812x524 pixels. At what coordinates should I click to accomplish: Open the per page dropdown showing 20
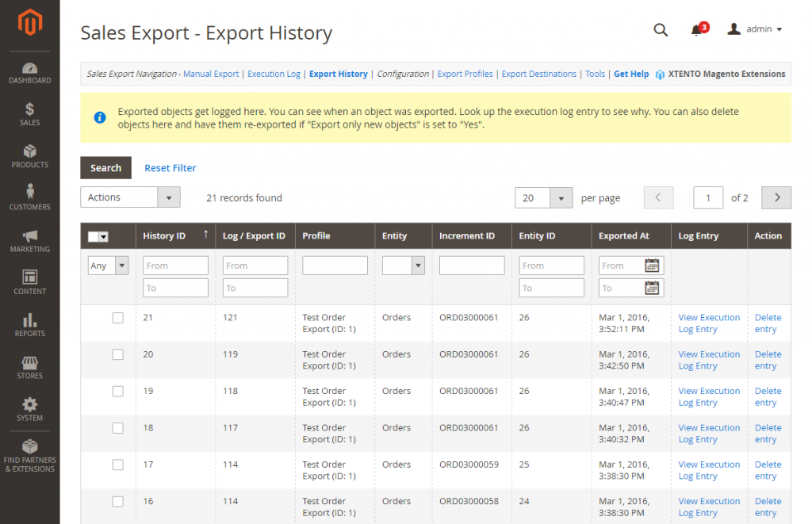543,197
